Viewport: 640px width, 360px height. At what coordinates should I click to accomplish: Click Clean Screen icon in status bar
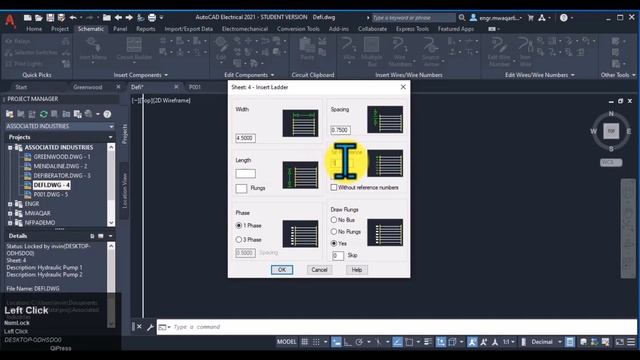click(620, 342)
